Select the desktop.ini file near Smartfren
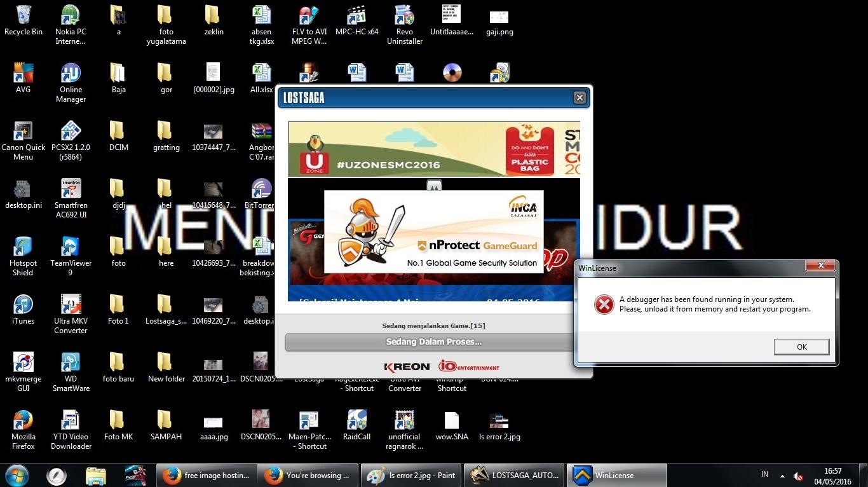Screen dimensions: 868x487 pos(24,194)
